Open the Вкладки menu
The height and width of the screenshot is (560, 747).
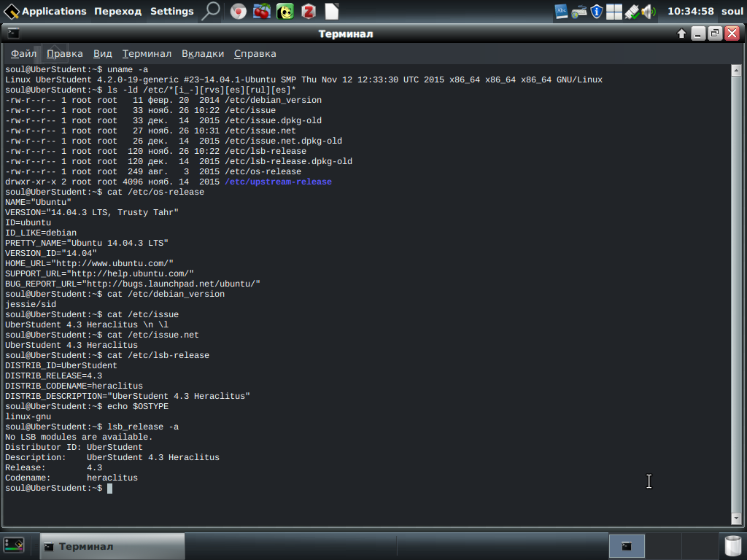pos(203,54)
